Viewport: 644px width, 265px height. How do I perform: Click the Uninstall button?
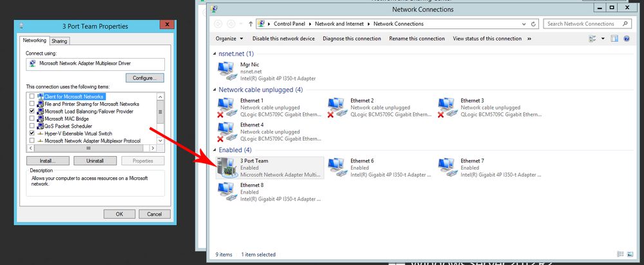point(95,161)
